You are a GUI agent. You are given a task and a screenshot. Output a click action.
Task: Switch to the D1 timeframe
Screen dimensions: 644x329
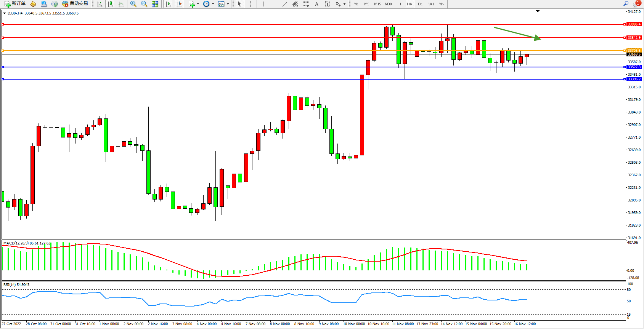(420, 4)
